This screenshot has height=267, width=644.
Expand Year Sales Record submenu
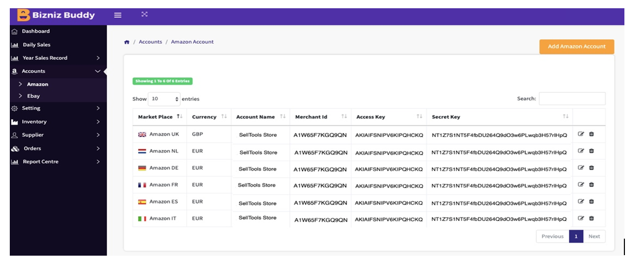[x=98, y=58]
